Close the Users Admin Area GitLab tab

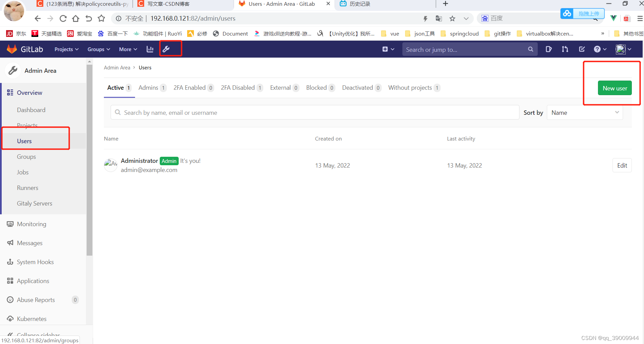328,4
